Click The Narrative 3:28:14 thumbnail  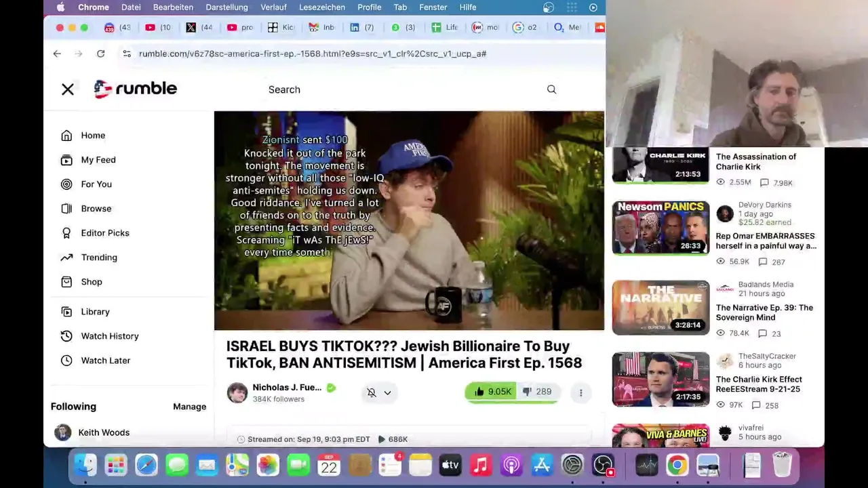click(x=660, y=308)
